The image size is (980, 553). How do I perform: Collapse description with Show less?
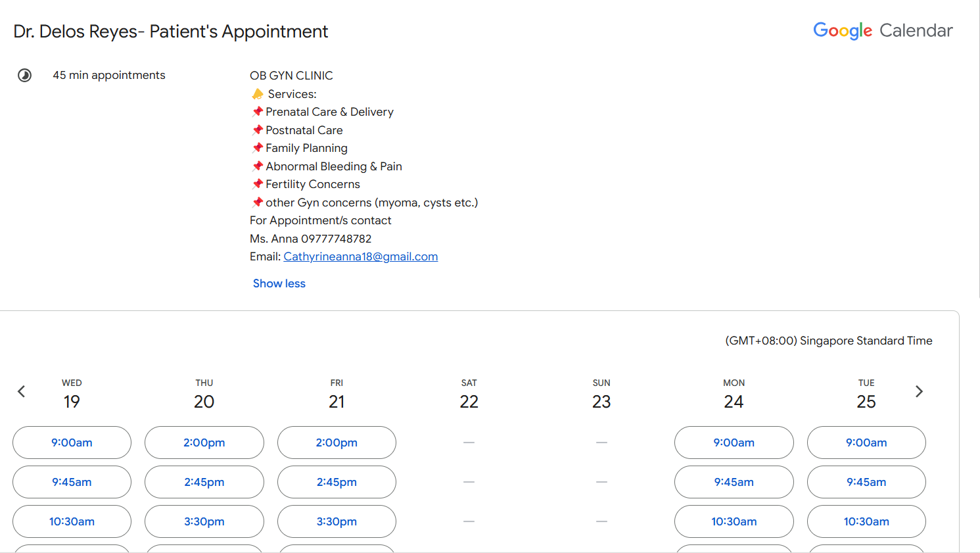click(279, 283)
